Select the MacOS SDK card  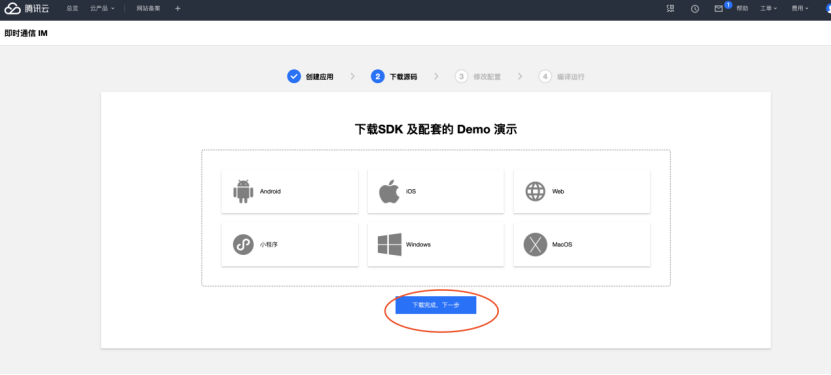[x=582, y=245]
